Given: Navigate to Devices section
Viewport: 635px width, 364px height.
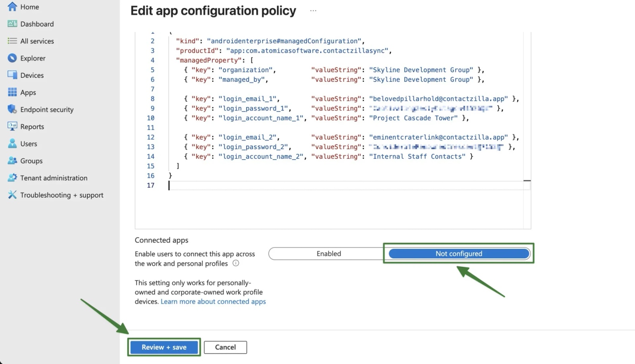Looking at the screenshot, I should 32,75.
